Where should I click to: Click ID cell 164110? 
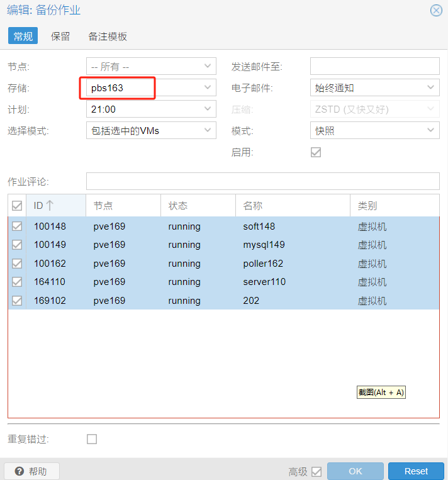pyautogui.click(x=56, y=282)
